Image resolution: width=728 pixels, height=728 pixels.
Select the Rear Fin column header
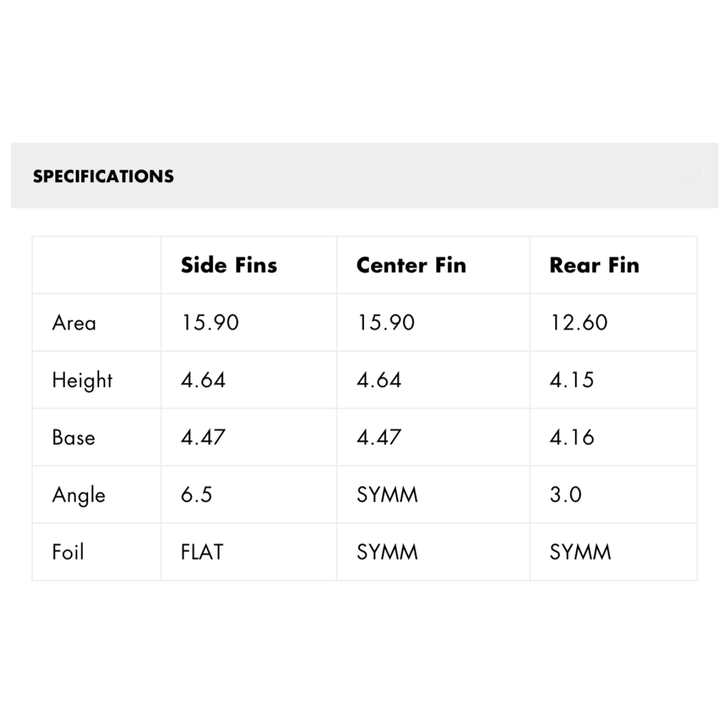point(595,265)
